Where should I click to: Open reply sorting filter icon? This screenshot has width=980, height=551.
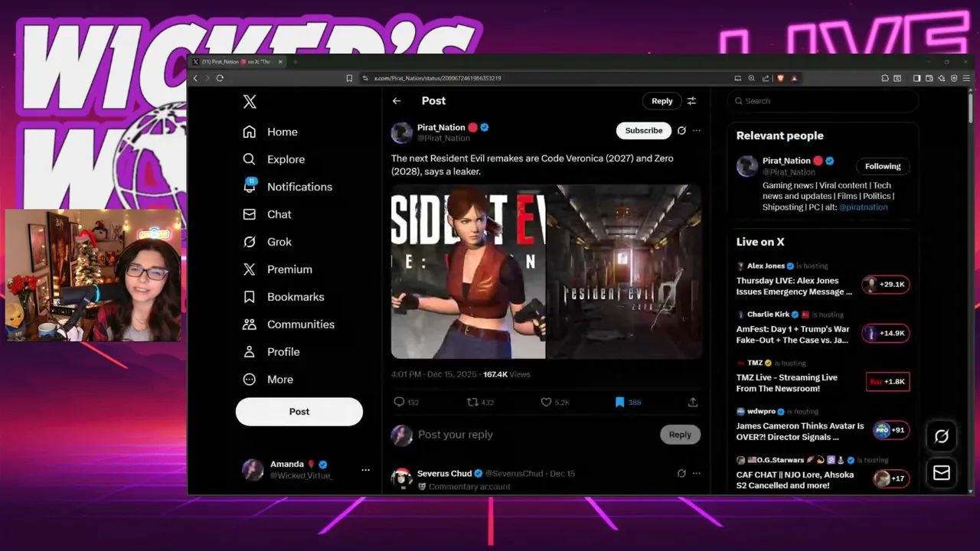[691, 101]
